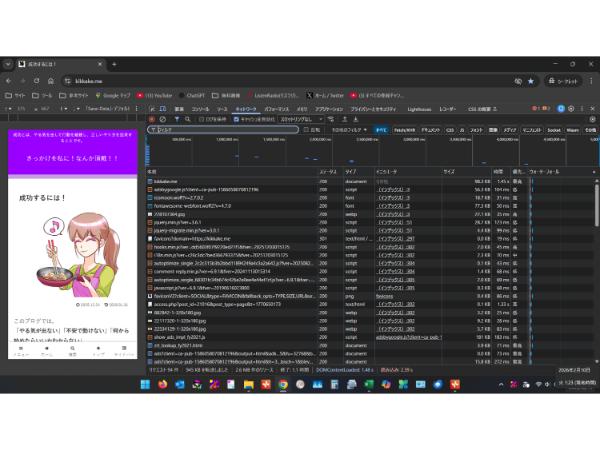Import HAR file upload icon

pyautogui.click(x=345, y=119)
